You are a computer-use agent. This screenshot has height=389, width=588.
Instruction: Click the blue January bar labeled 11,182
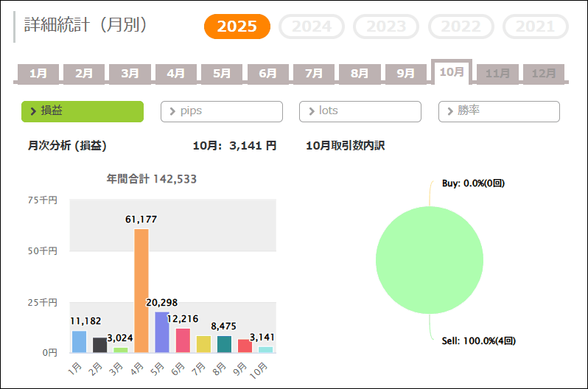point(79,342)
